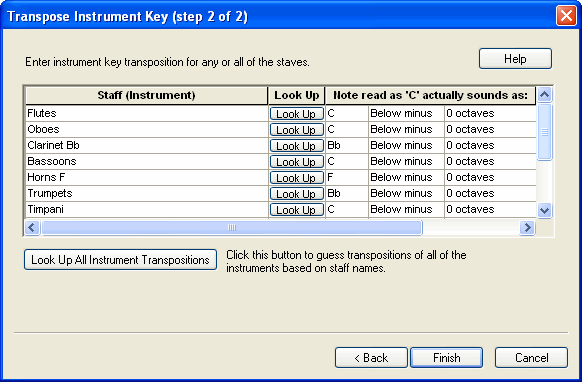Screen dimensions: 582x382
Task: Click Below minus cell in Flutes row
Action: pos(406,113)
